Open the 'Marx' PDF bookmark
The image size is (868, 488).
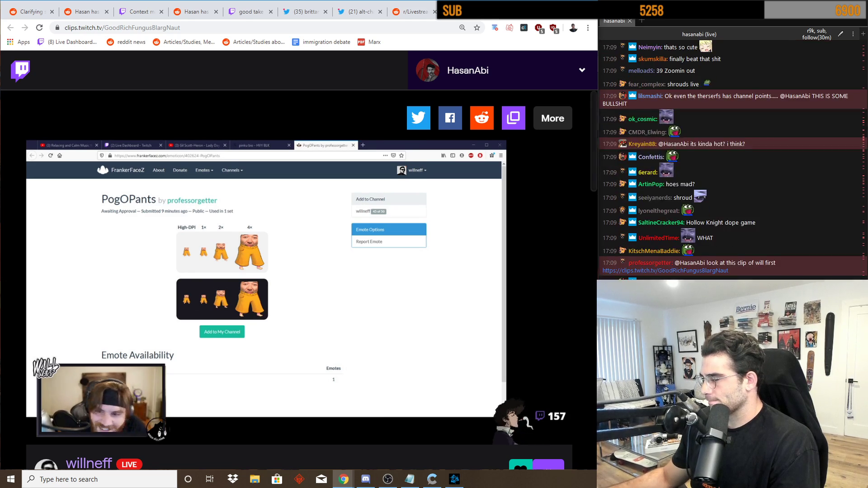(x=369, y=42)
